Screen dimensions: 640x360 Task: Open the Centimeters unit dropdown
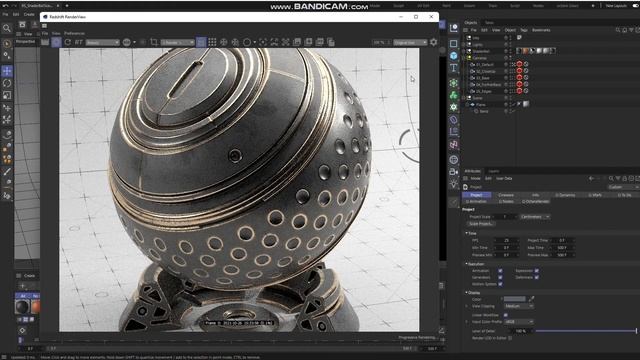coord(535,217)
